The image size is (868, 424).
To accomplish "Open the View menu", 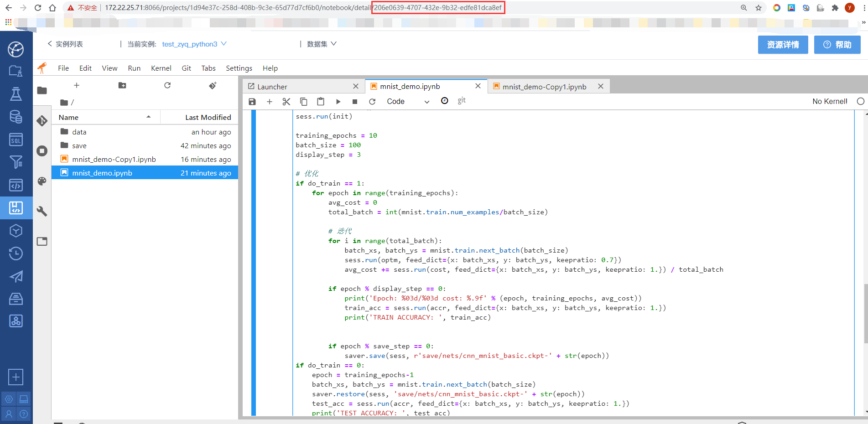I will (109, 68).
